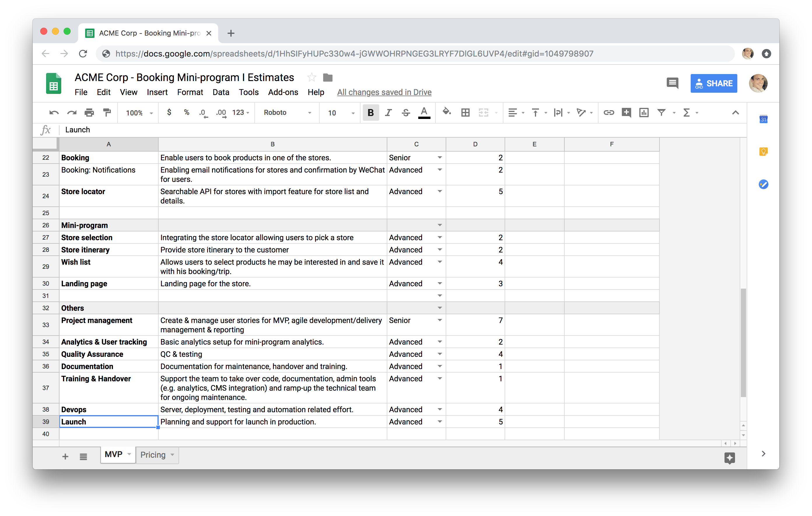Click the Merge cells icon

[x=483, y=113]
